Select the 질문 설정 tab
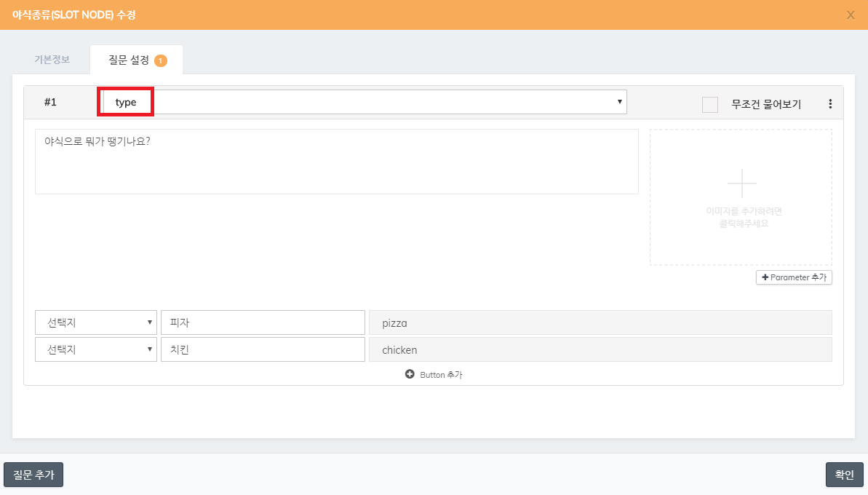The width and height of the screenshot is (868, 495). [x=137, y=60]
